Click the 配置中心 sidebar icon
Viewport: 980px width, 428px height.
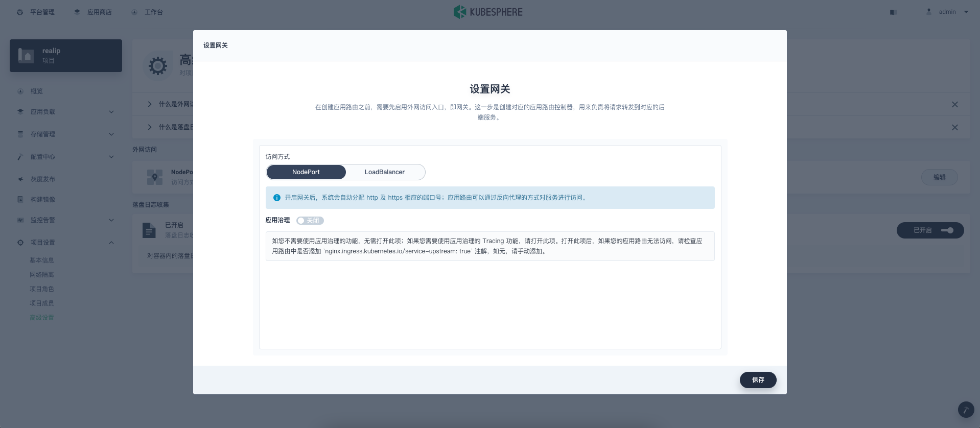(x=20, y=157)
